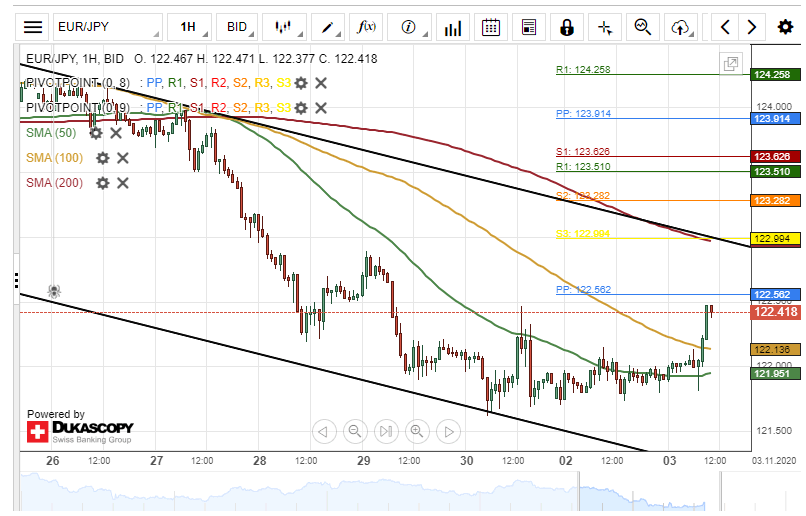The image size is (806, 516).
Task: Step chart left with round arrow button
Action: tap(324, 431)
